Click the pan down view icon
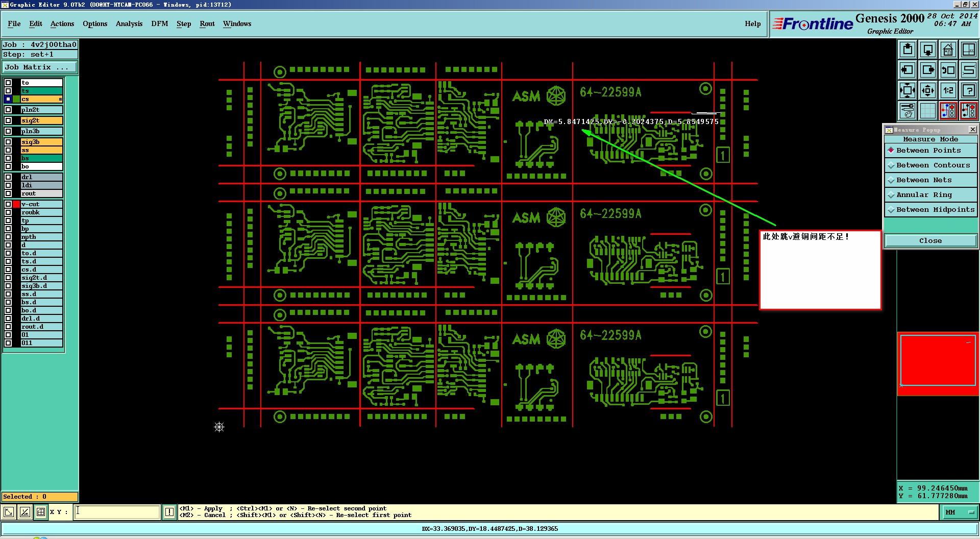This screenshot has width=980, height=539. click(x=928, y=50)
